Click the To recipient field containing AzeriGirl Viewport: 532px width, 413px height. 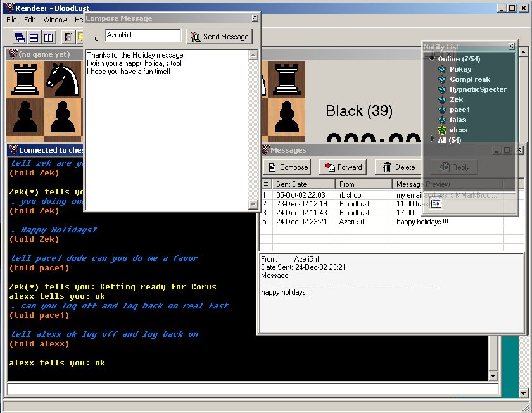tap(142, 36)
